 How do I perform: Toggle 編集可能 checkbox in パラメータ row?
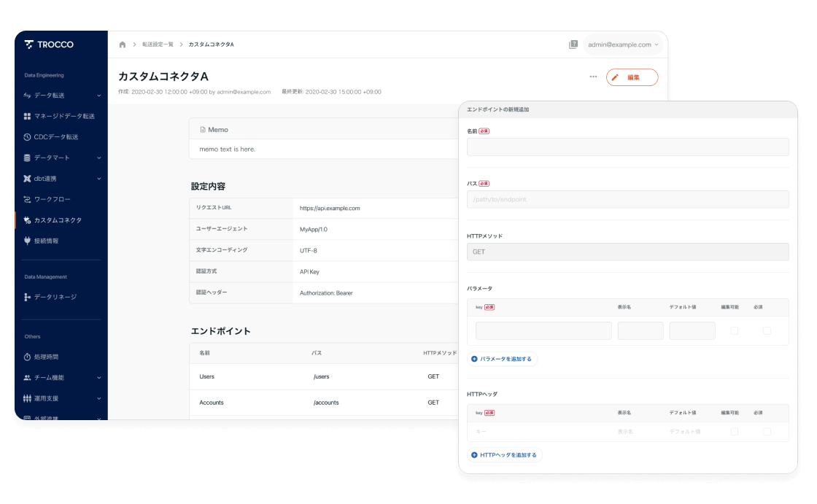pyautogui.click(x=735, y=330)
